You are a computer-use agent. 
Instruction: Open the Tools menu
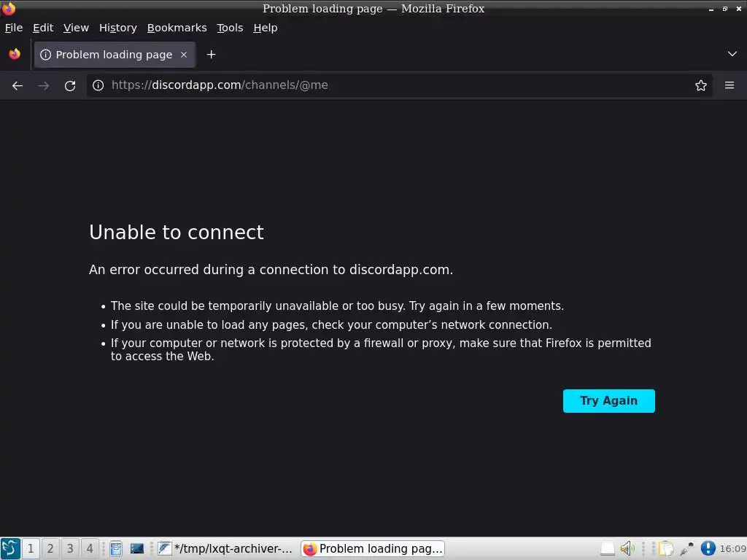pyautogui.click(x=230, y=28)
